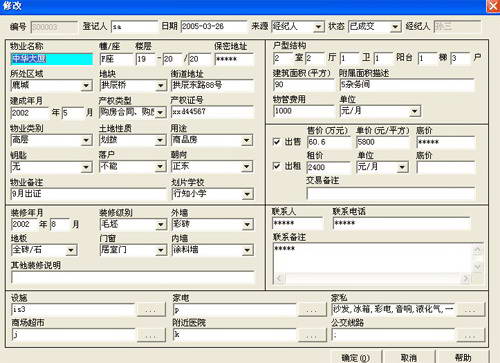
Task: Click the browse button beside 公交线路 field
Action: [x=470, y=335]
